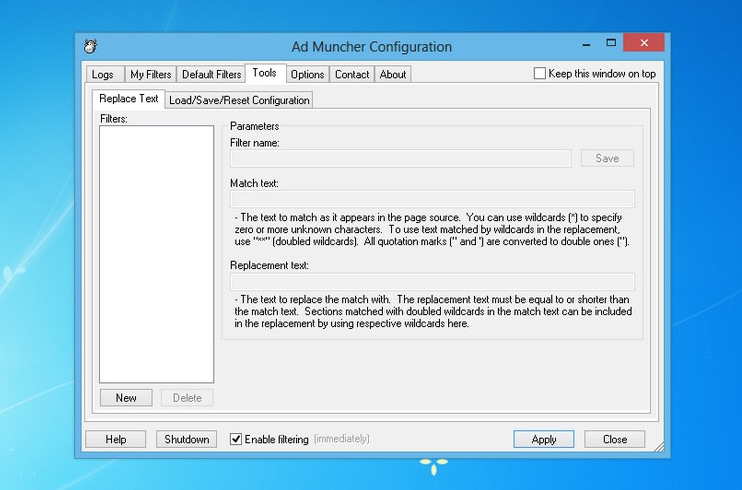Click the '(immediately)' text
Screen dimensions: 742x490
point(342,439)
